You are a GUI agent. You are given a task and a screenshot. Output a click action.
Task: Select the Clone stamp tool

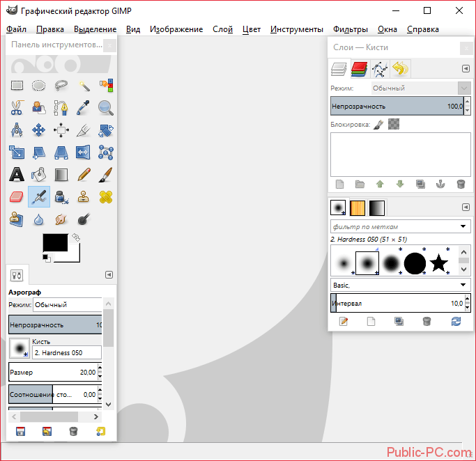point(84,197)
